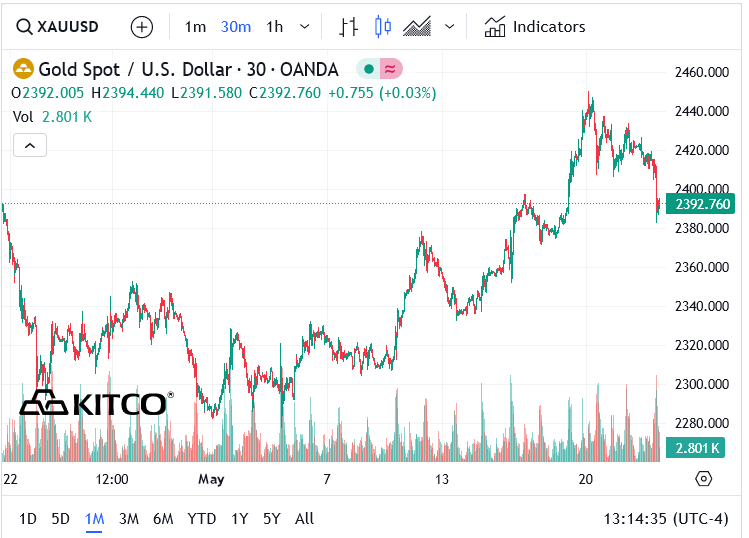Switch interval to 1m
Viewport: 749px width, 538px height.
pos(195,27)
